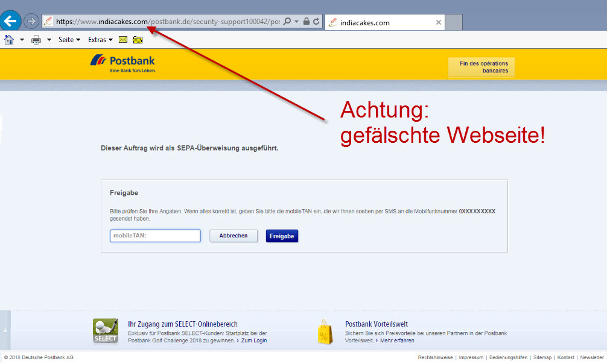
Task: Click the security padlock icon
Action: [306, 21]
